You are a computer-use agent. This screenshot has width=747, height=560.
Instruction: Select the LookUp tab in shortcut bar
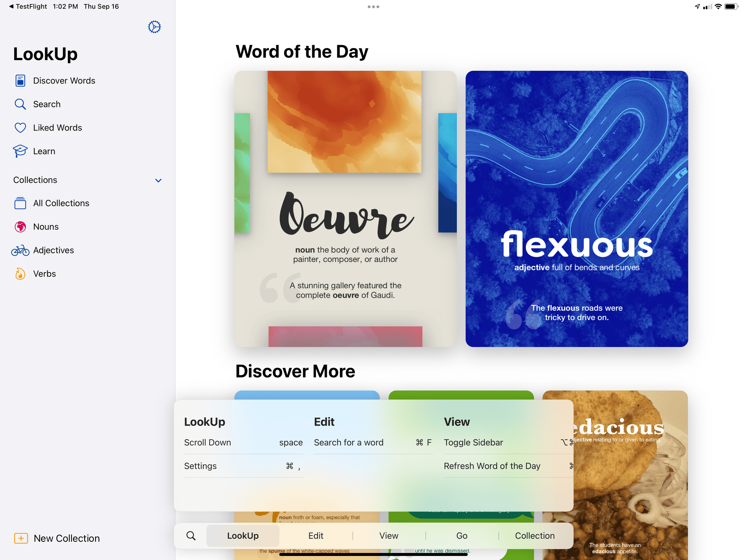tap(243, 536)
